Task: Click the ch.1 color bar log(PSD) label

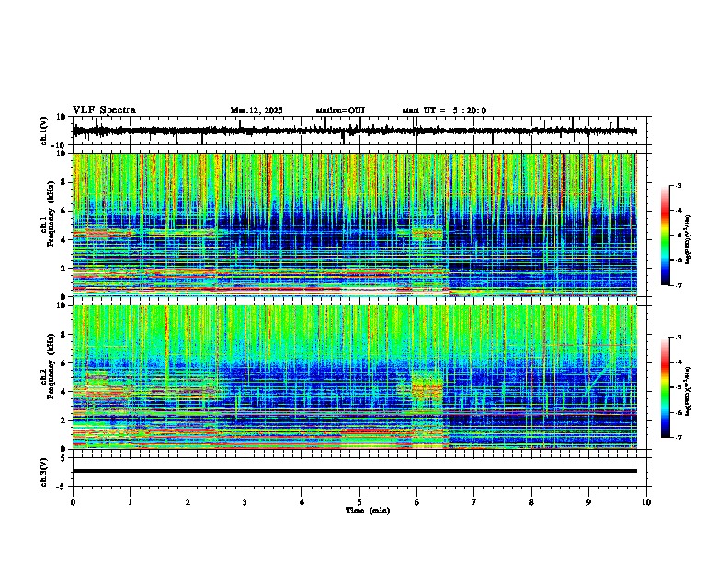Action: [x=688, y=239]
